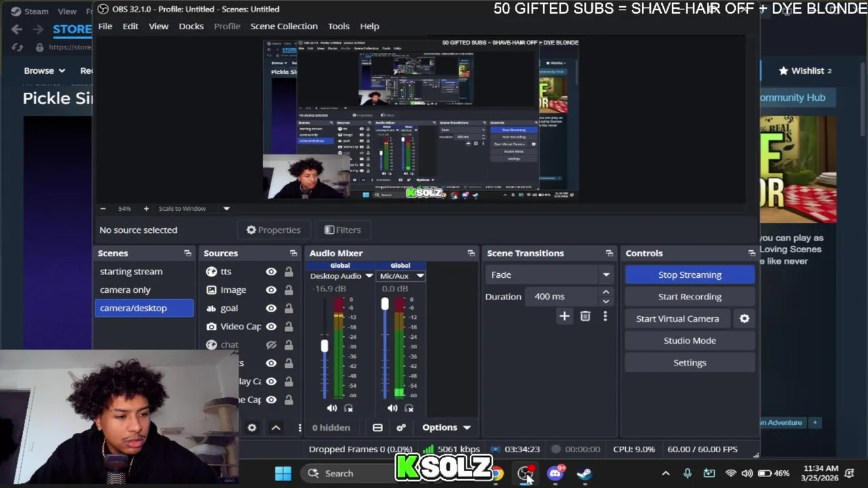Pop out the Controls dock
Image resolution: width=868 pixels, height=488 pixels.
[x=751, y=253]
